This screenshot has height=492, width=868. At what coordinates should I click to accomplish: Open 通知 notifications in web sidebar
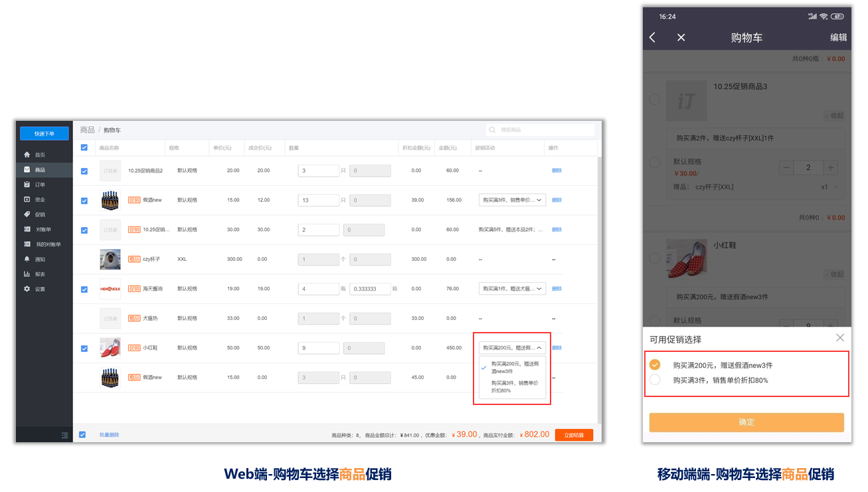tap(44, 259)
